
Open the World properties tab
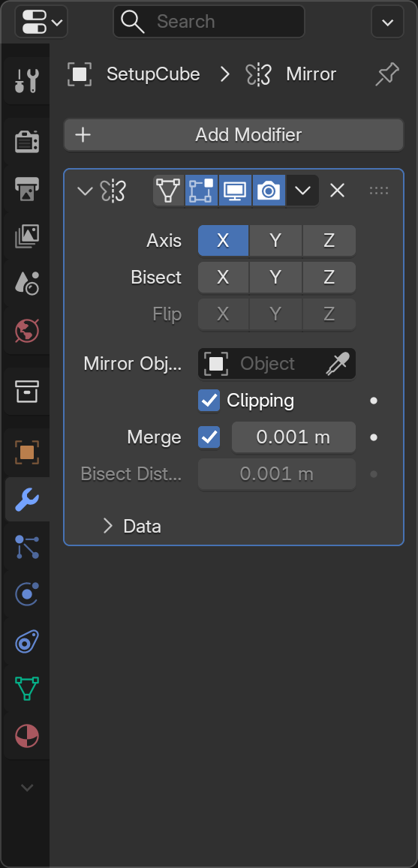pos(26,331)
